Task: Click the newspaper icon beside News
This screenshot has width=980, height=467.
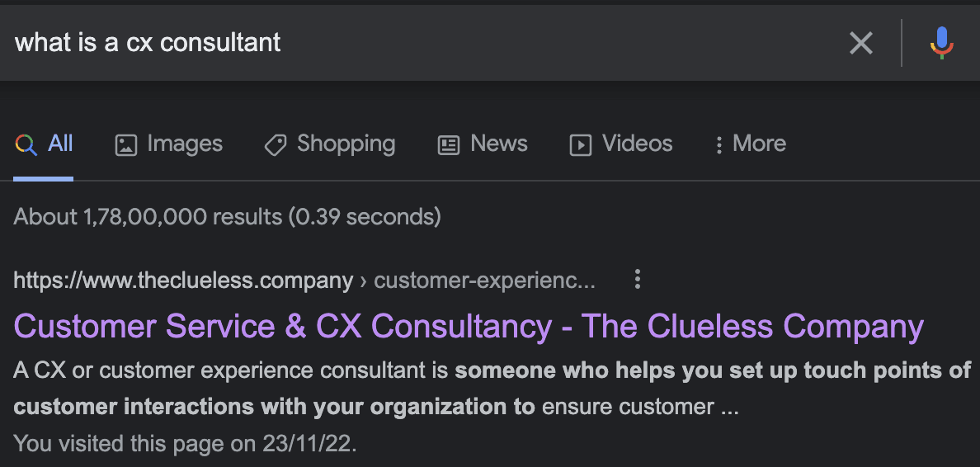Action: pyautogui.click(x=448, y=145)
